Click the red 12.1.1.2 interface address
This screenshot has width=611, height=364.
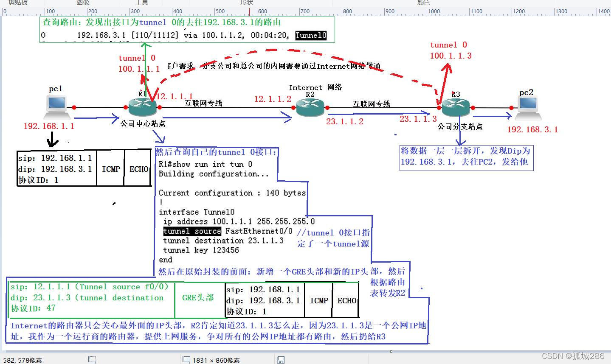[273, 99]
